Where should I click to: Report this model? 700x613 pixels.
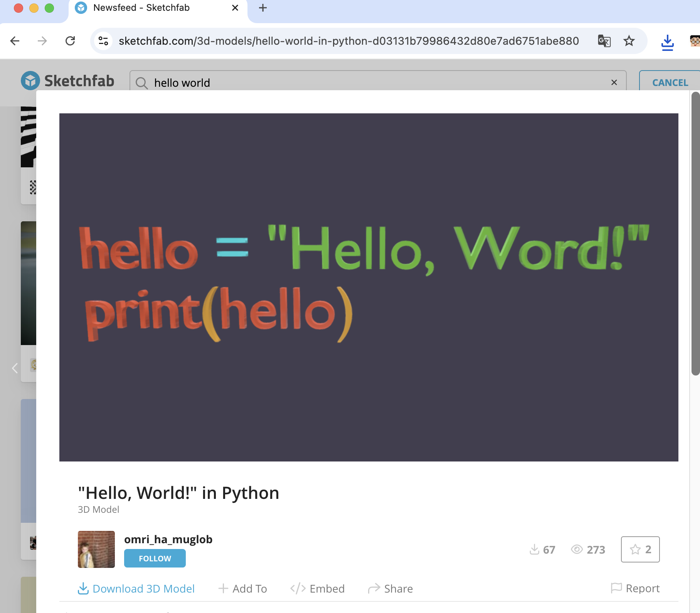tap(635, 588)
